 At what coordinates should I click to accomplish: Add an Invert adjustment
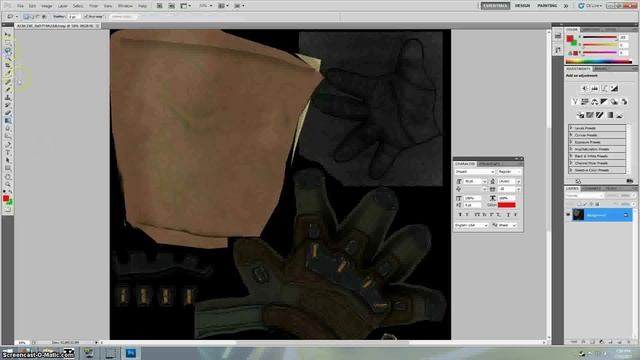(x=580, y=116)
